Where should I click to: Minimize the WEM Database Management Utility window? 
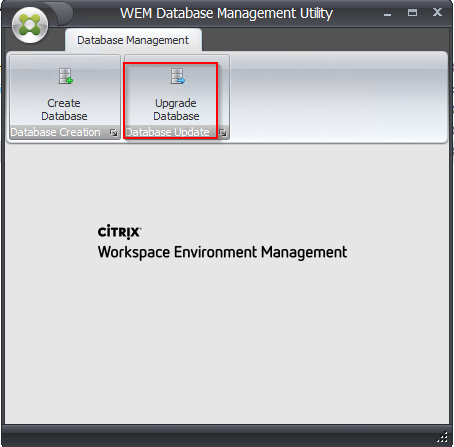387,14
